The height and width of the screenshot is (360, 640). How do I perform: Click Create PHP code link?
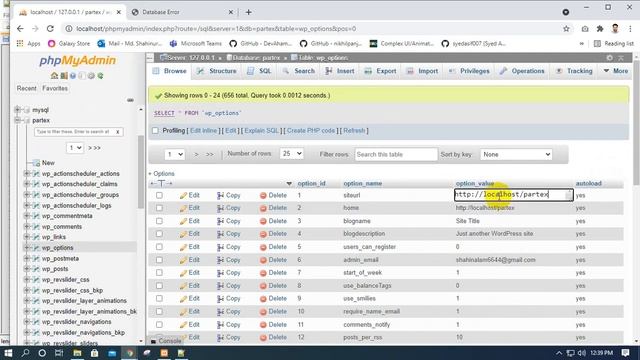pyautogui.click(x=311, y=131)
